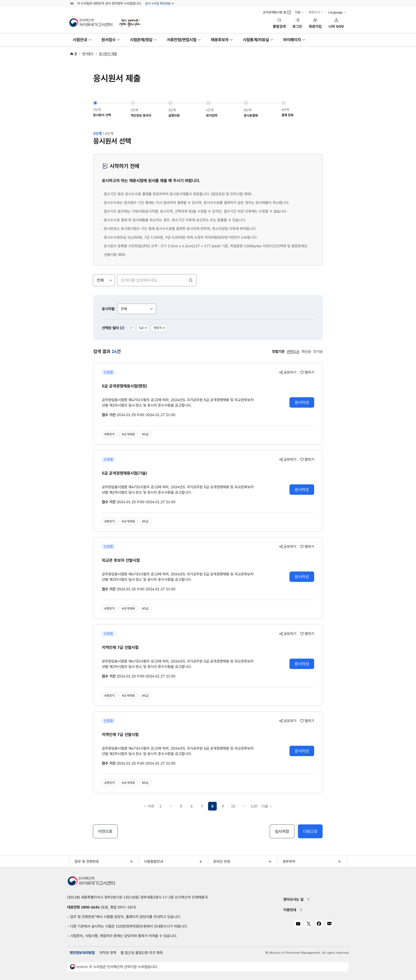This screenshot has width=416, height=980.
Task: Click the 1단계 응시원서 선택 step marker
Action: coord(95,103)
